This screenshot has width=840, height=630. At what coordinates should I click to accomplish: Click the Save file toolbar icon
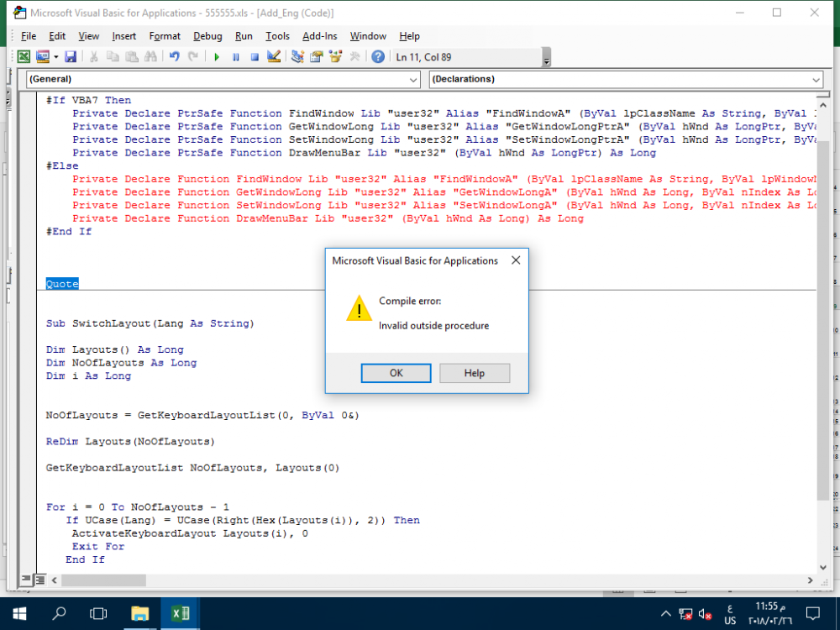71,57
